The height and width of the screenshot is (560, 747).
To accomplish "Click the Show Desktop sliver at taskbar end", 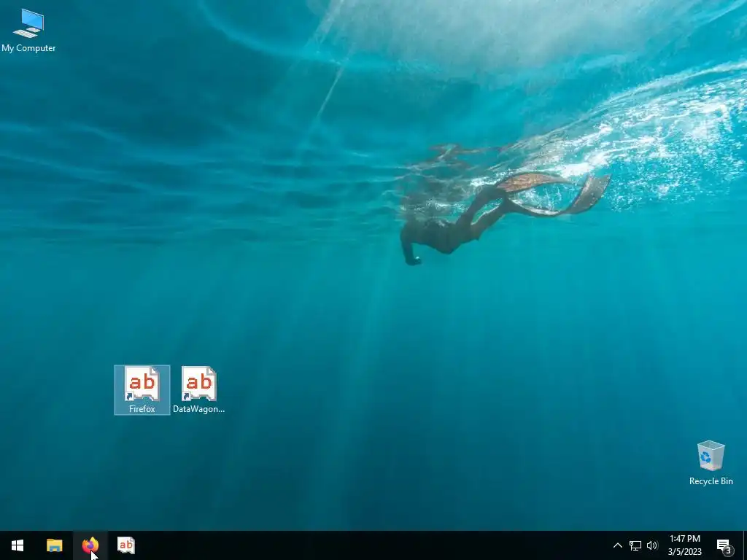I will [x=745, y=545].
